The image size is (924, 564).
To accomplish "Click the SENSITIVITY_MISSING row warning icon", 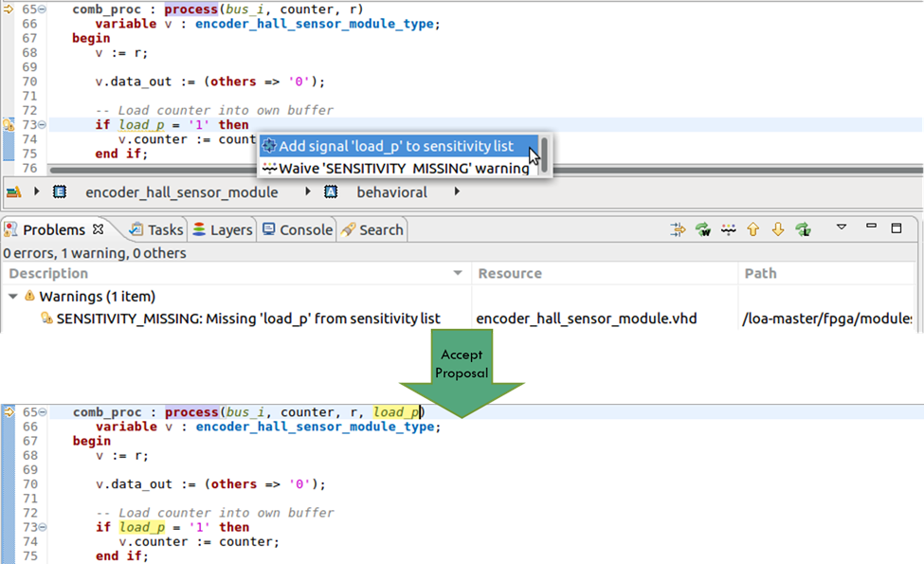I will click(x=46, y=318).
